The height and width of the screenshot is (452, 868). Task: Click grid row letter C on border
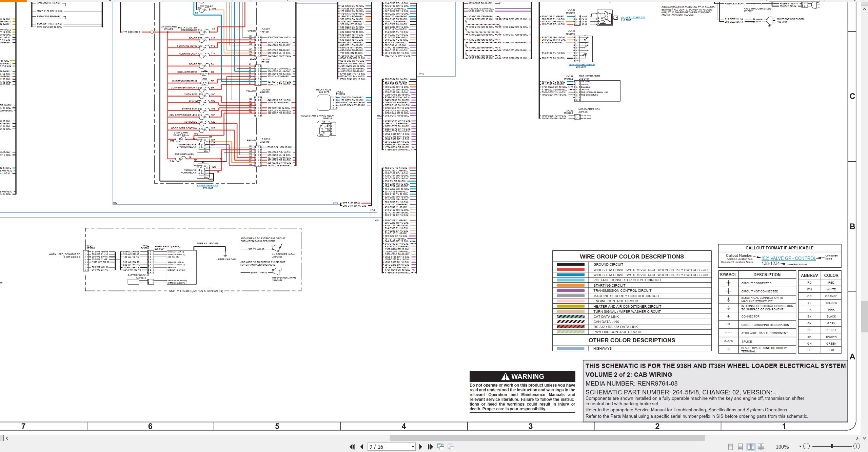click(x=852, y=97)
